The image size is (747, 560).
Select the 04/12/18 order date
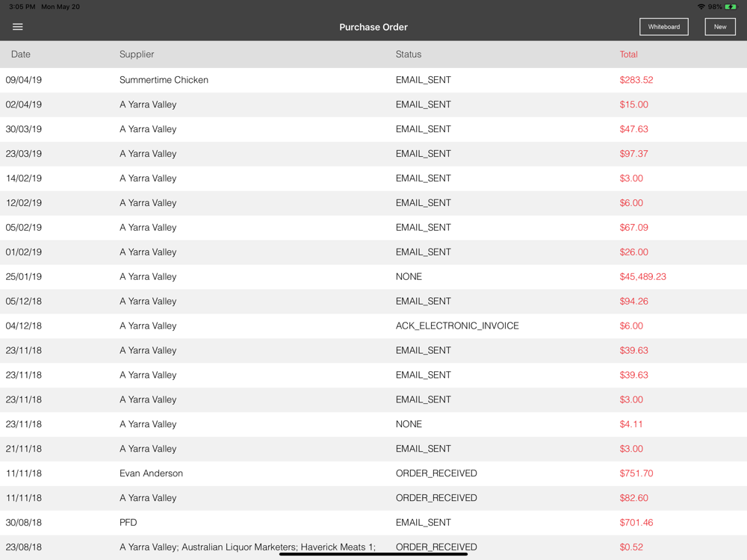pyautogui.click(x=23, y=326)
